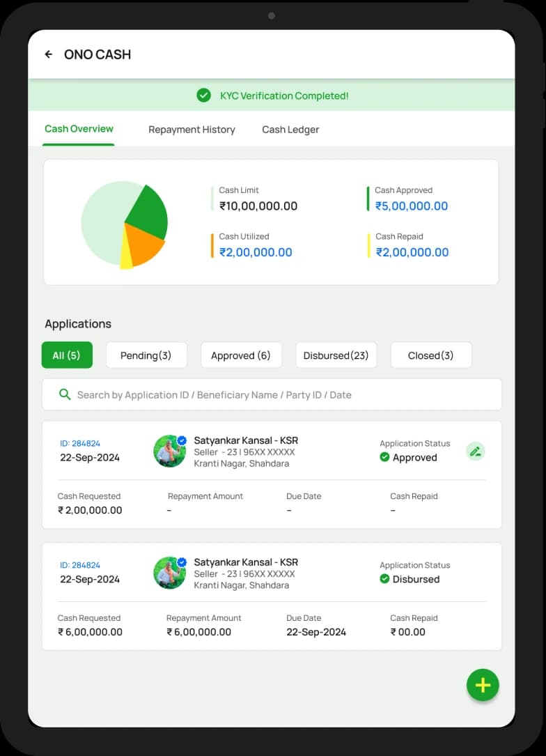Click the orange pie chart slice

point(143,245)
